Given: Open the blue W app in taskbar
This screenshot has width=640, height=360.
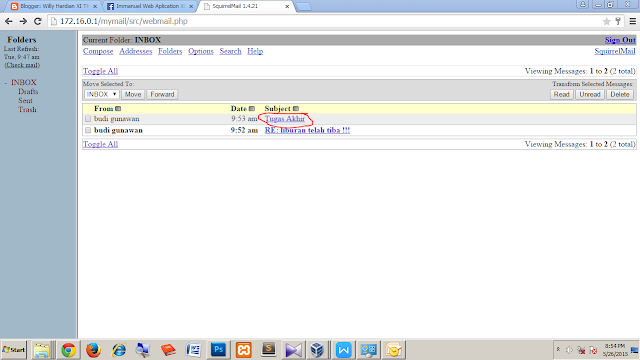Looking at the screenshot, I should click(x=343, y=350).
